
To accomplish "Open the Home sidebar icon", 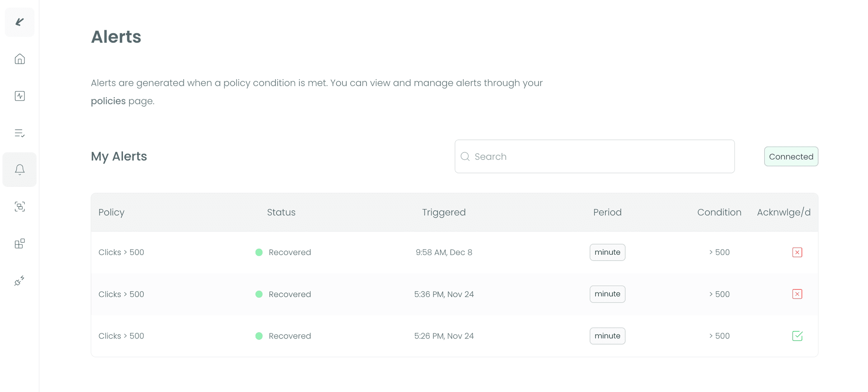I will pos(19,59).
